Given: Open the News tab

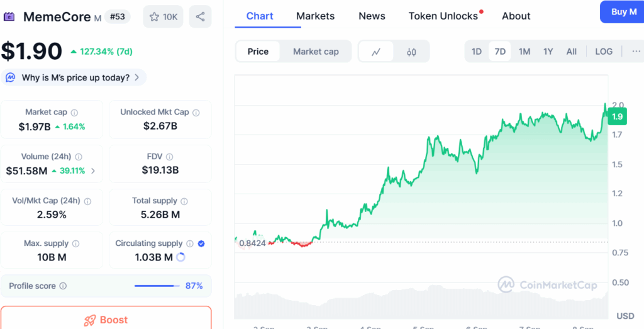Looking at the screenshot, I should point(372,16).
